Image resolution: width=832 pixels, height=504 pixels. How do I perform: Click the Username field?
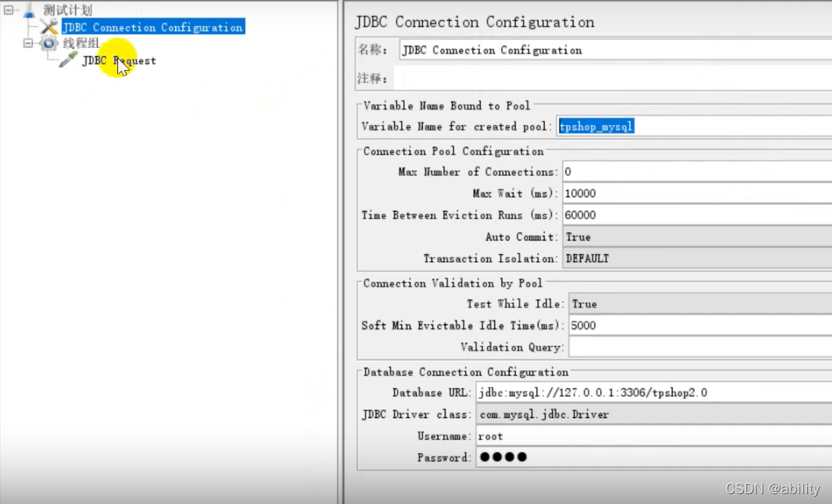(x=654, y=436)
